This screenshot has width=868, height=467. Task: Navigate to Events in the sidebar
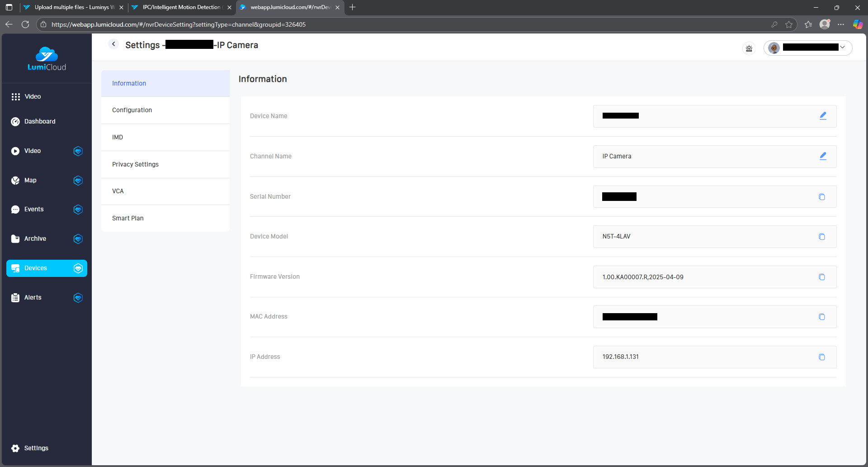point(34,209)
